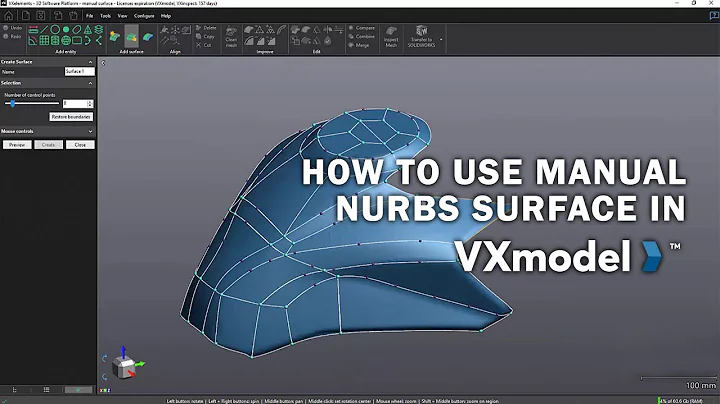Switch to the highlighted checkmark tab at panel bottom

(x=79, y=390)
